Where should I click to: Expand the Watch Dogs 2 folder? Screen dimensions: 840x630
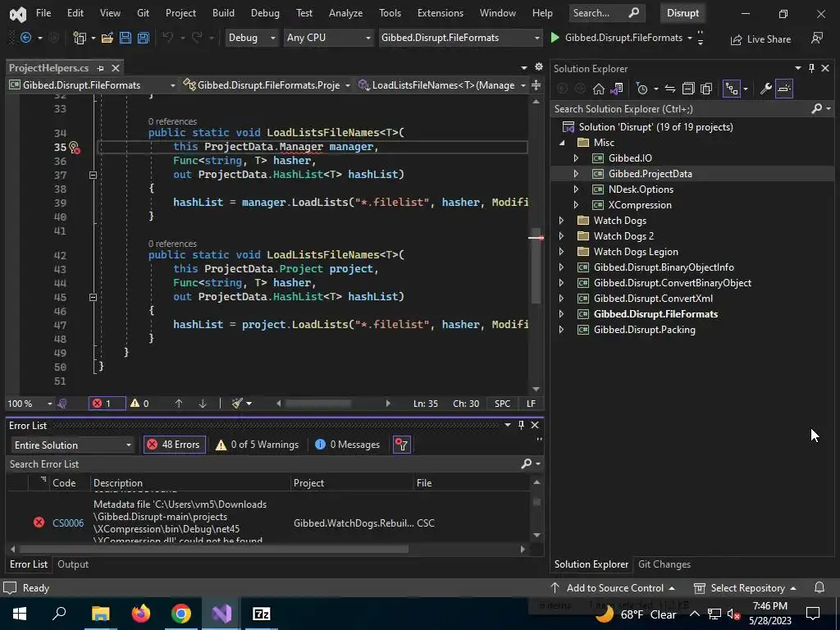point(561,236)
